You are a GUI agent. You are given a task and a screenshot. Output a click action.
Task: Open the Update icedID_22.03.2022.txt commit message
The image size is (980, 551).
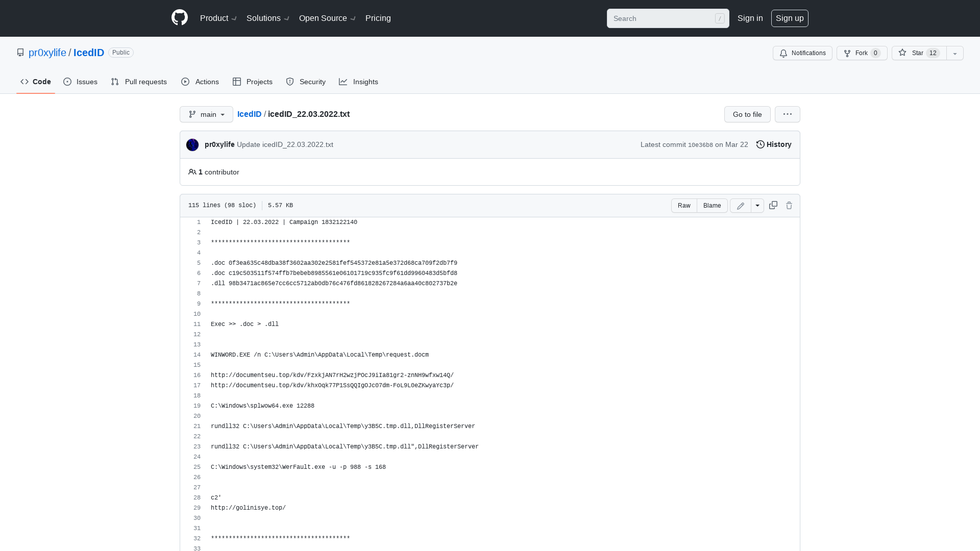pos(285,144)
